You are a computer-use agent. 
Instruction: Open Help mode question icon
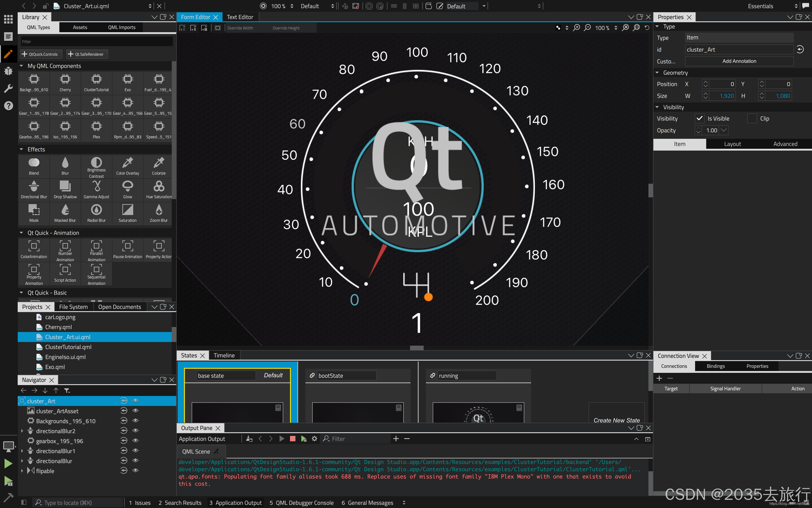pyautogui.click(x=8, y=106)
